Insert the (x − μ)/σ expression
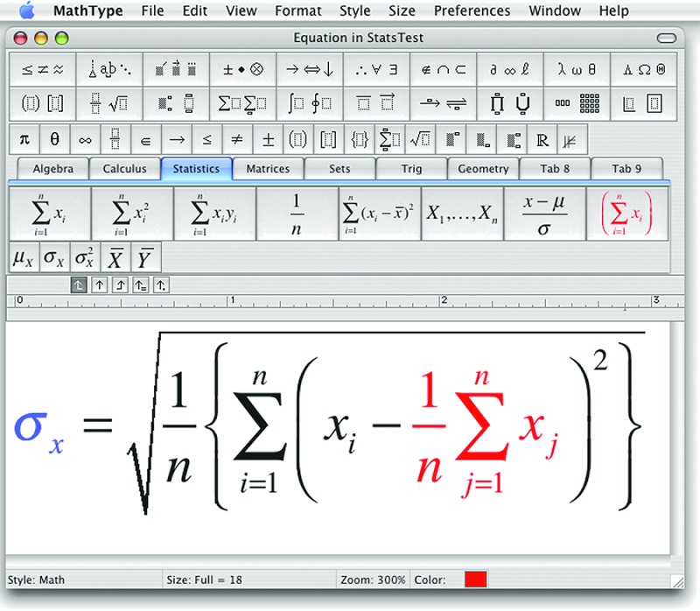Screen dimensions: 700x611 [541, 214]
